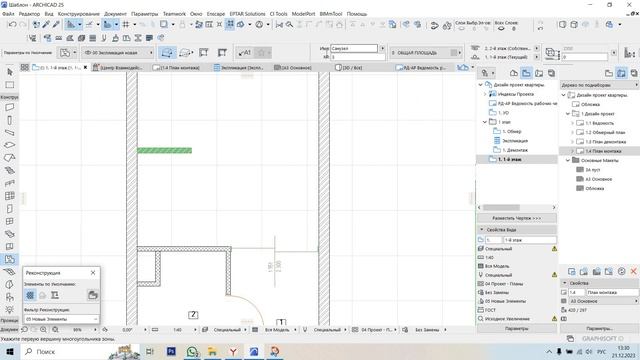640x360 pixels.
Task: Click 'Параметры' button under the view properties
Action: (516, 329)
